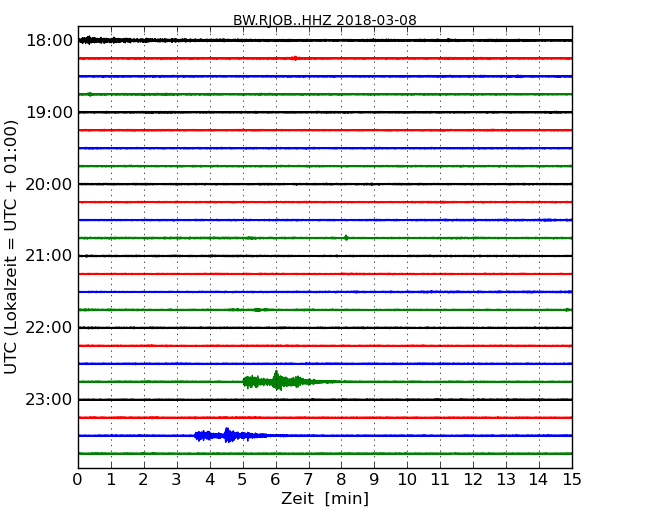650x520 pixels.
Task: Click x-axis tick label 8
Action: point(341,480)
